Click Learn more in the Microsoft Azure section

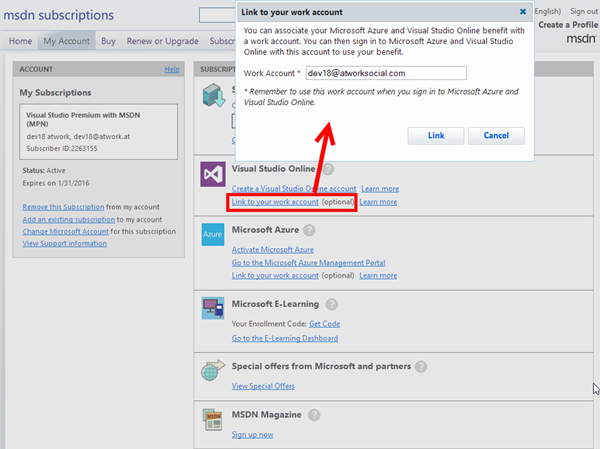coord(378,276)
